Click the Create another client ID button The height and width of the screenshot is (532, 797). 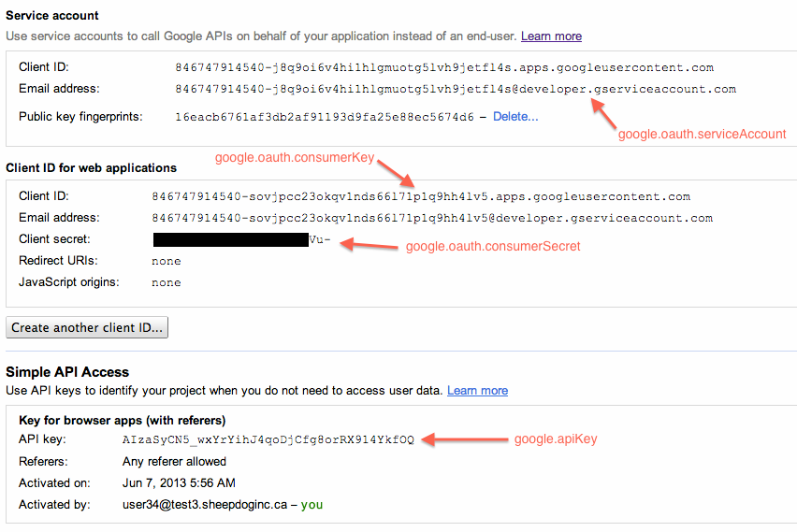pos(87,328)
